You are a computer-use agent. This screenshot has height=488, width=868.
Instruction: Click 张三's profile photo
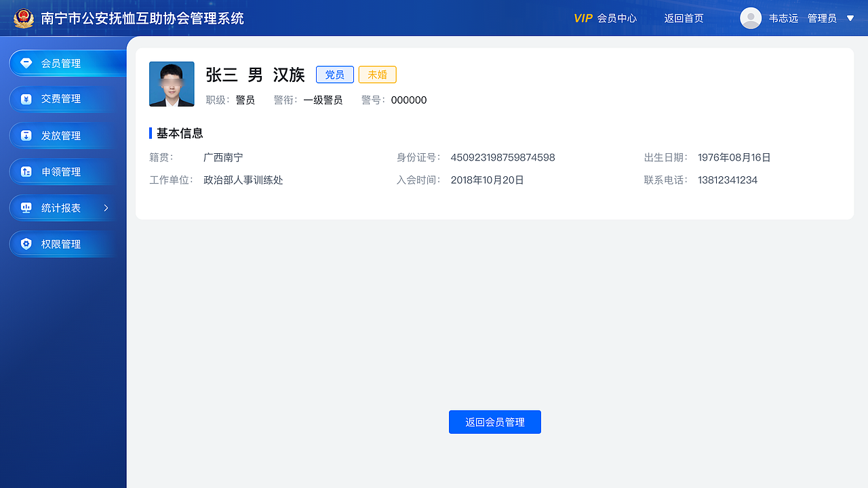click(x=172, y=83)
